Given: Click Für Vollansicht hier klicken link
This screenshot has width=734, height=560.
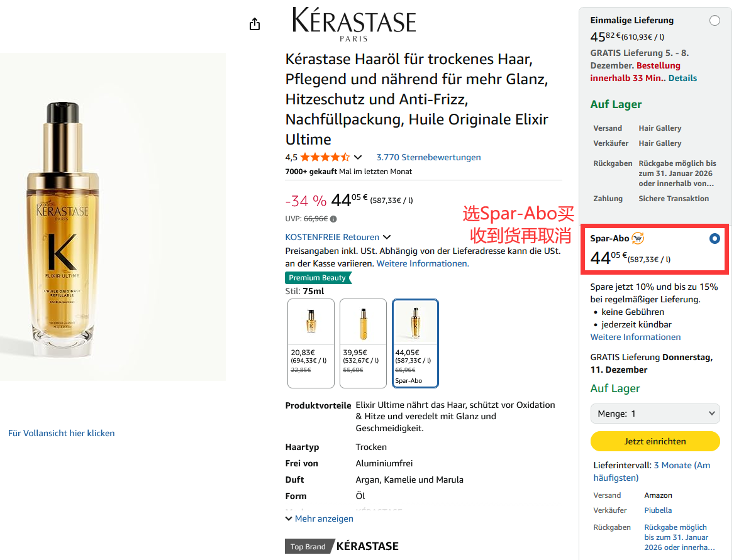Looking at the screenshot, I should [x=62, y=433].
